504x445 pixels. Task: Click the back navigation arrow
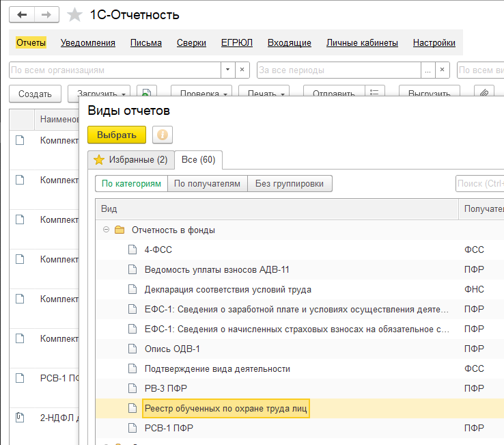(23, 14)
